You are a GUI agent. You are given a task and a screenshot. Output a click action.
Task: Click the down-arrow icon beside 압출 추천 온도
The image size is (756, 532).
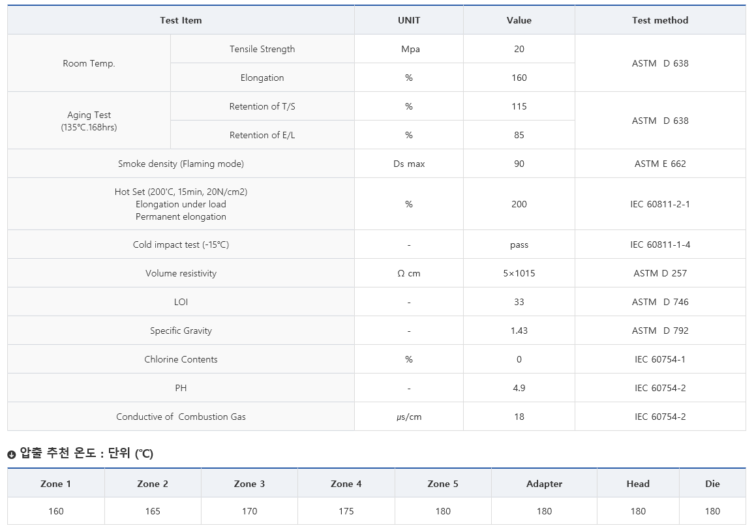(x=12, y=454)
